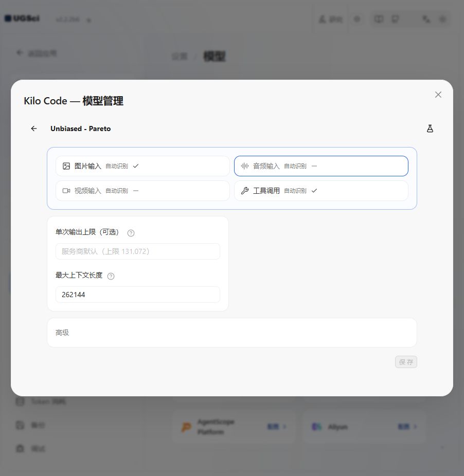The width and height of the screenshot is (464, 476).
Task: Click the flask test icon
Action: click(x=430, y=129)
